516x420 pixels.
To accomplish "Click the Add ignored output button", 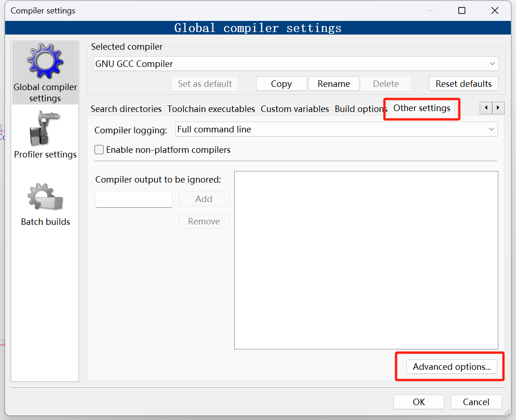I will (x=204, y=199).
